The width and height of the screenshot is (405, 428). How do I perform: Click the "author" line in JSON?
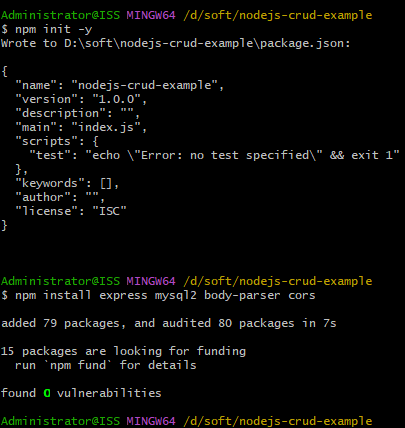click(60, 197)
